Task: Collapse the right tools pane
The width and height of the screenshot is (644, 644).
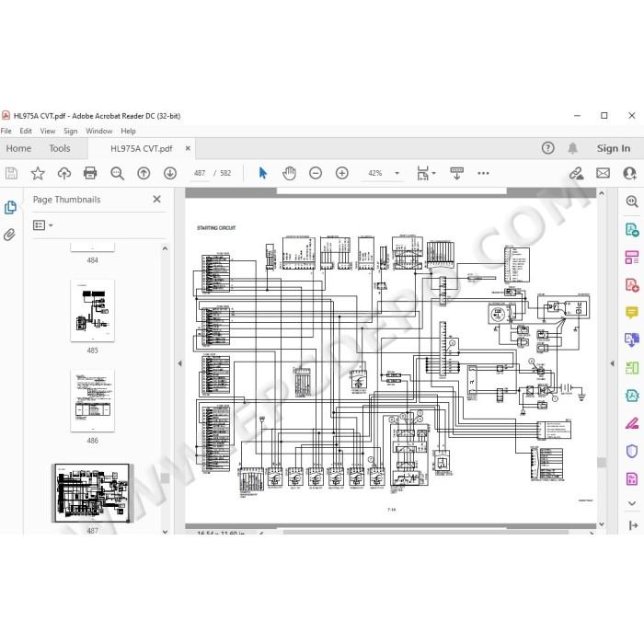Action: pyautogui.click(x=633, y=525)
